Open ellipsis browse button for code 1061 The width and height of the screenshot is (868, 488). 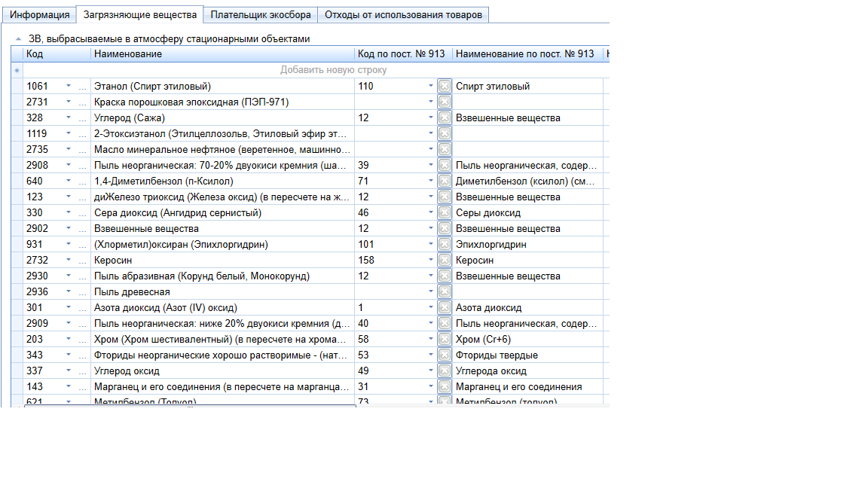point(82,86)
